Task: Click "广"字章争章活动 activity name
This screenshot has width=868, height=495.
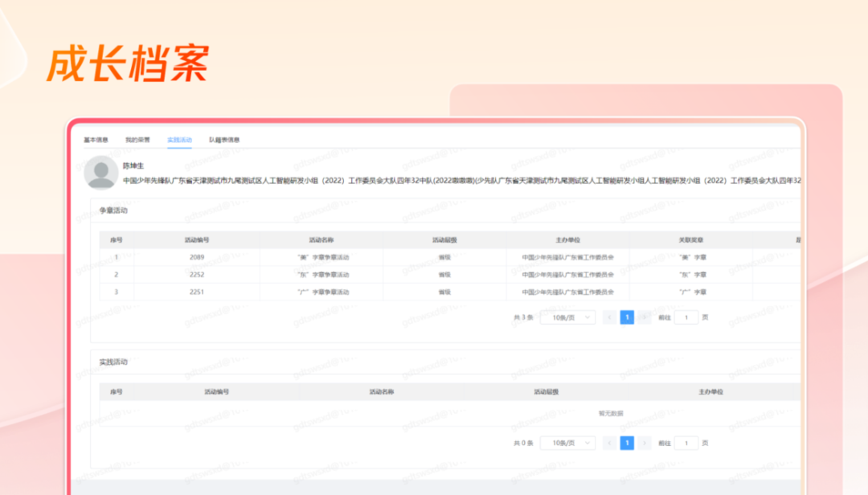Action: 323,292
